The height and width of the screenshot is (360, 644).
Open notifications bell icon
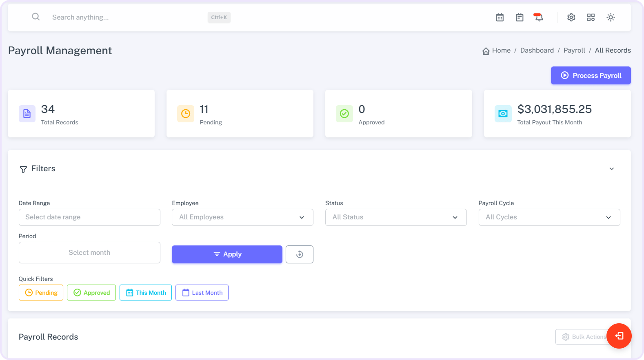pyautogui.click(x=539, y=17)
